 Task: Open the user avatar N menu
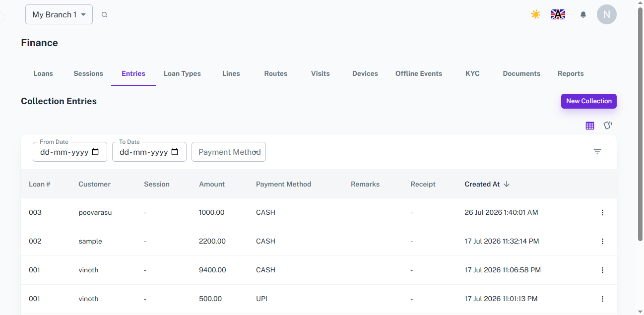pyautogui.click(x=607, y=14)
